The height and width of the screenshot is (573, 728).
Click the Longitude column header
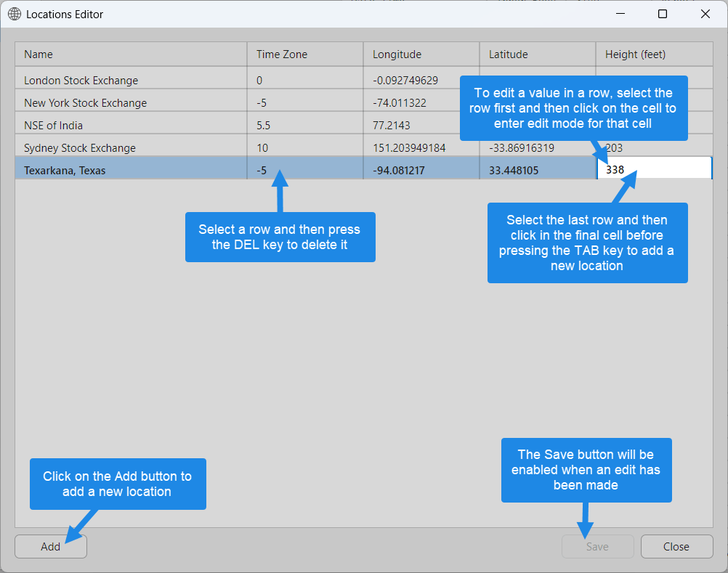421,54
